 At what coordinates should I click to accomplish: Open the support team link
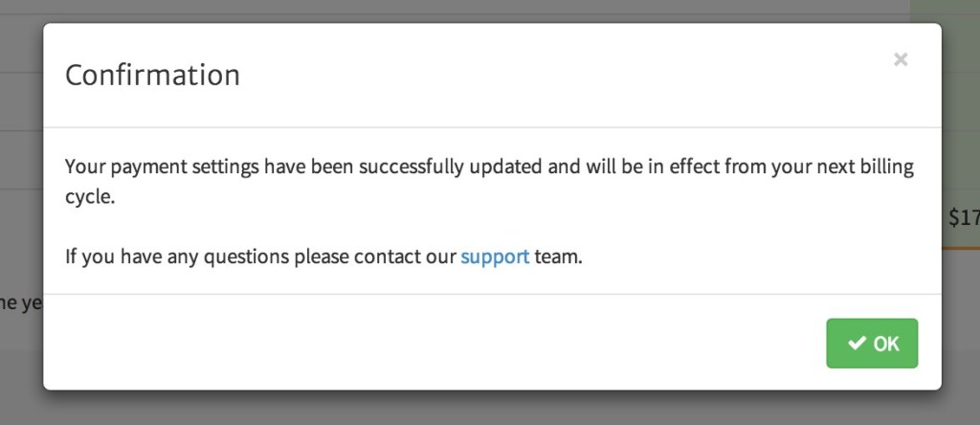[495, 257]
